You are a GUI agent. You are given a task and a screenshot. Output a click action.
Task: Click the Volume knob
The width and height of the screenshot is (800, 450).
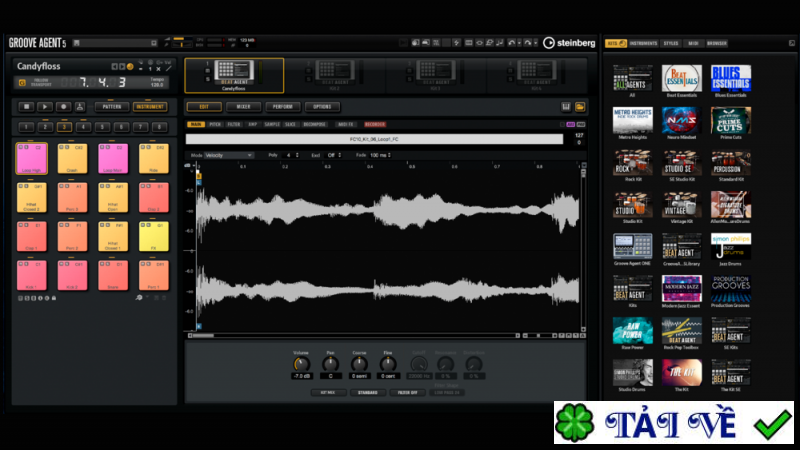tap(300, 364)
